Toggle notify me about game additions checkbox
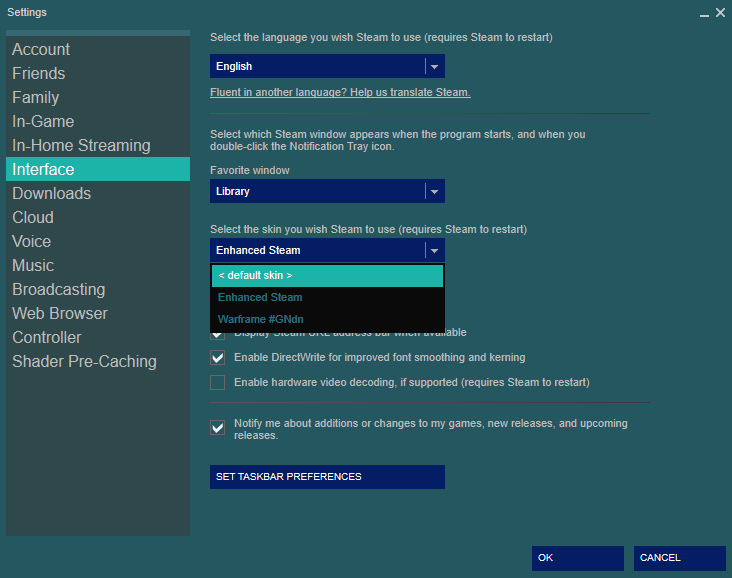 point(218,428)
